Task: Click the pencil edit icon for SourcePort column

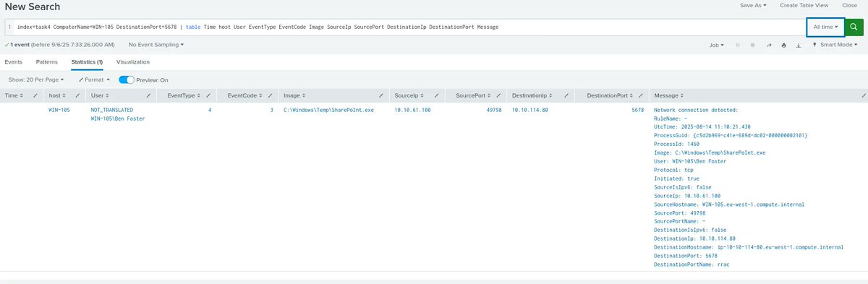Action: point(498,95)
